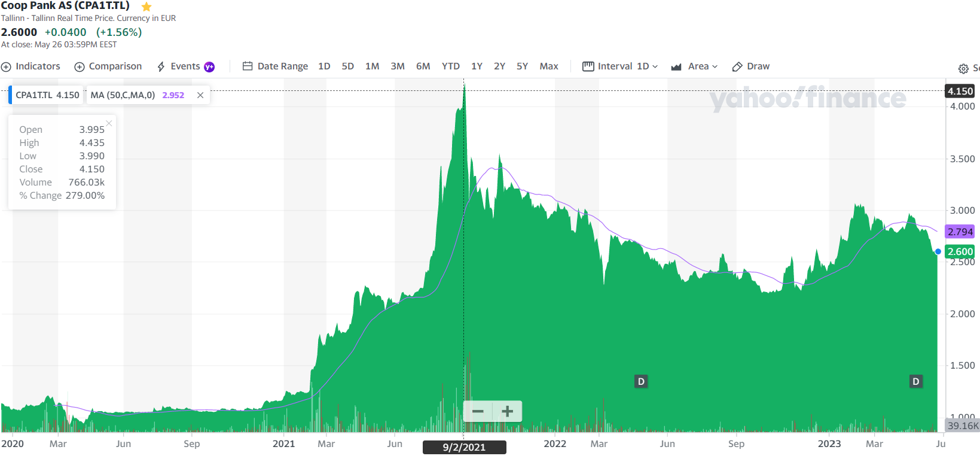
Task: Click the Comparison plus-circle icon
Action: [80, 67]
